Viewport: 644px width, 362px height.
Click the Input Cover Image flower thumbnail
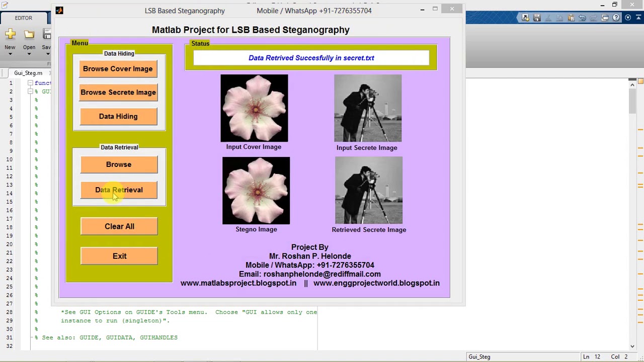(254, 108)
